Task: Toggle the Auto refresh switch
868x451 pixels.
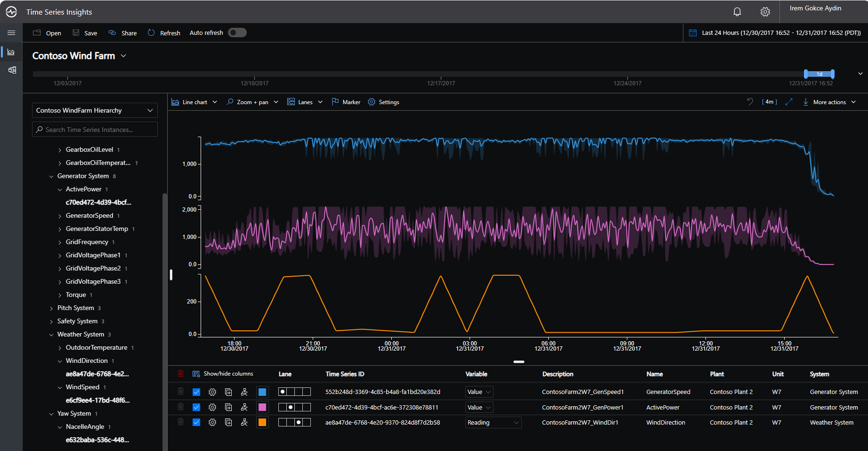Action: click(237, 33)
